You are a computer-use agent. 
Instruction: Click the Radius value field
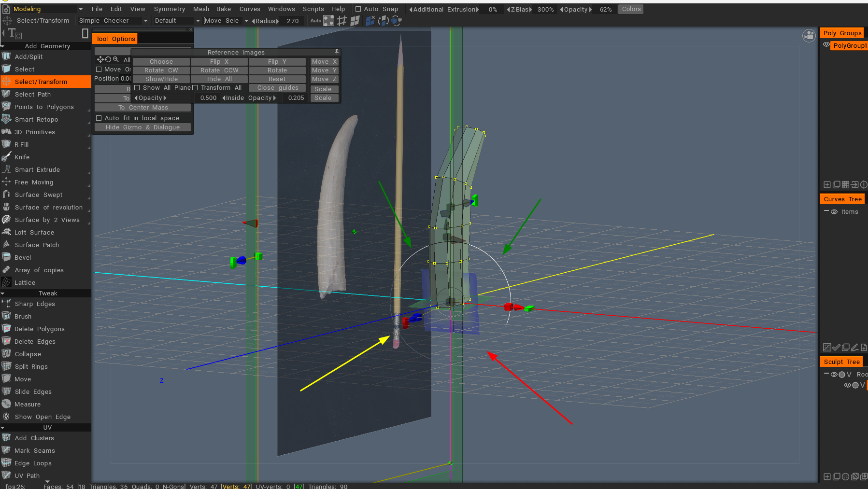[292, 21]
